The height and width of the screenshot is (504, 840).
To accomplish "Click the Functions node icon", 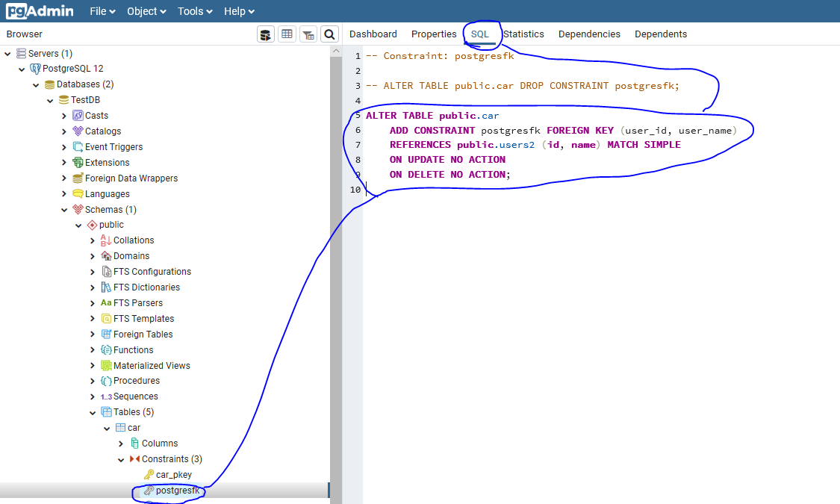I will (x=106, y=349).
